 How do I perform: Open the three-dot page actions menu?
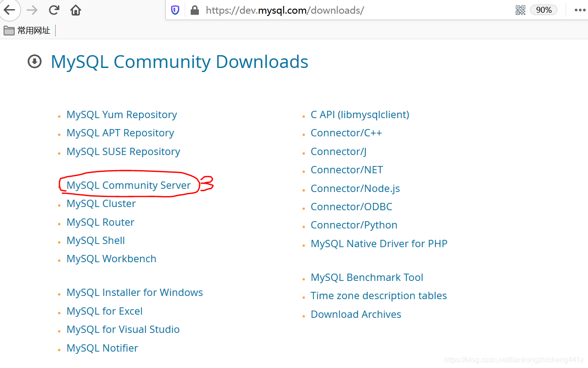[580, 10]
